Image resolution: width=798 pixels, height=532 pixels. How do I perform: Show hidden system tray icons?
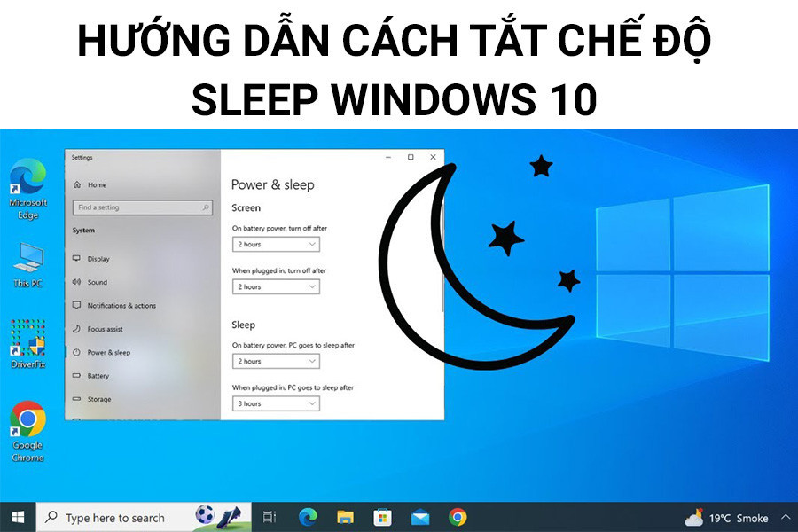coord(786,517)
